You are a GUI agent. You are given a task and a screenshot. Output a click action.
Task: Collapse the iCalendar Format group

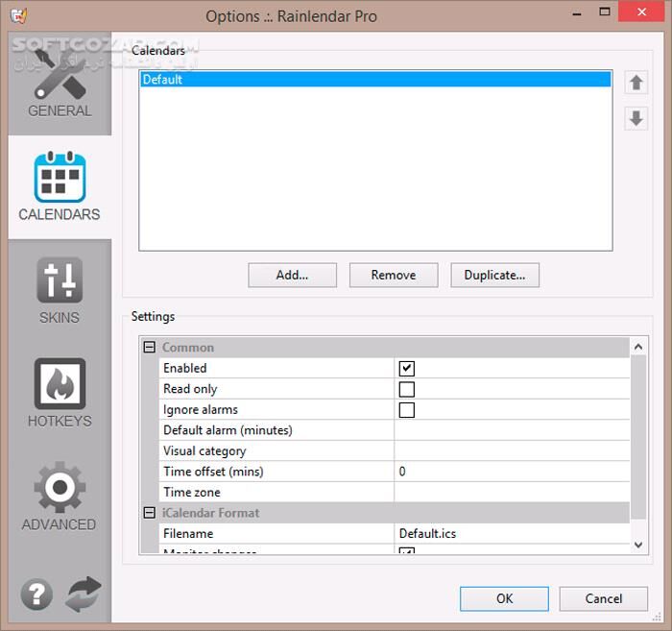pyautogui.click(x=149, y=513)
